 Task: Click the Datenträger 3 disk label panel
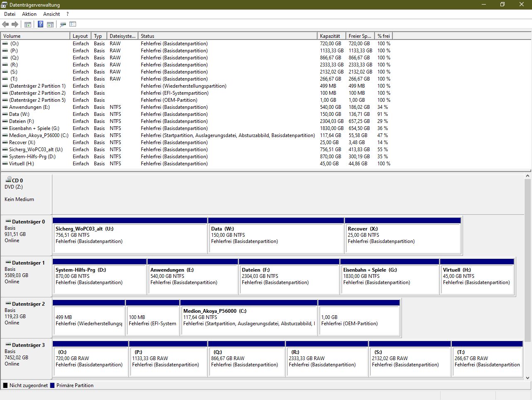(26, 358)
